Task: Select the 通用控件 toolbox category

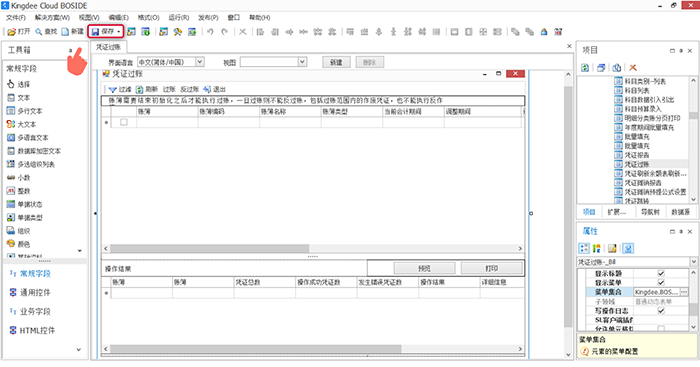Action: coord(30,292)
